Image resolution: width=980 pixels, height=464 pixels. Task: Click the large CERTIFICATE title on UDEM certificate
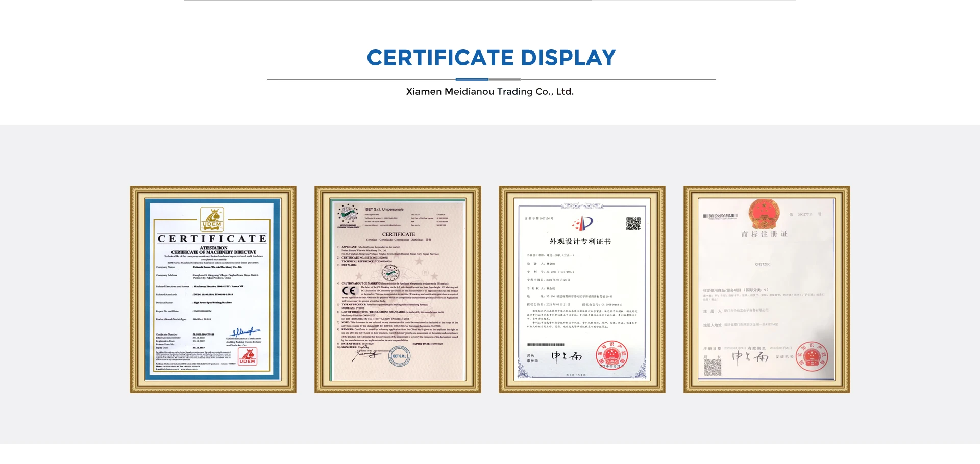212,239
